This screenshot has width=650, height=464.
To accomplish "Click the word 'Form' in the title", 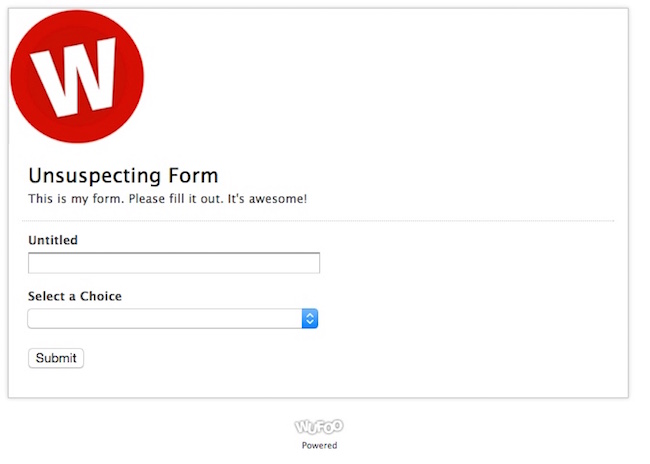I will coord(193,175).
